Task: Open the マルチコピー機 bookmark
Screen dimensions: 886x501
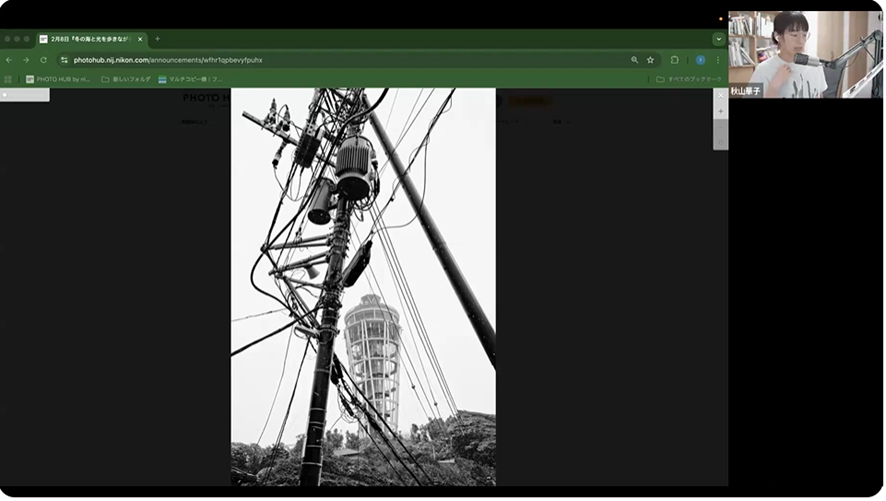Action: [x=190, y=79]
